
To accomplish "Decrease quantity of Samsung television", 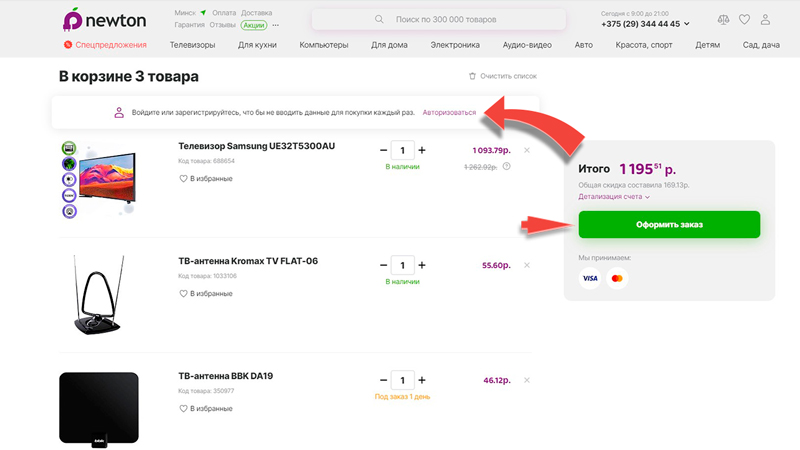I will point(383,150).
